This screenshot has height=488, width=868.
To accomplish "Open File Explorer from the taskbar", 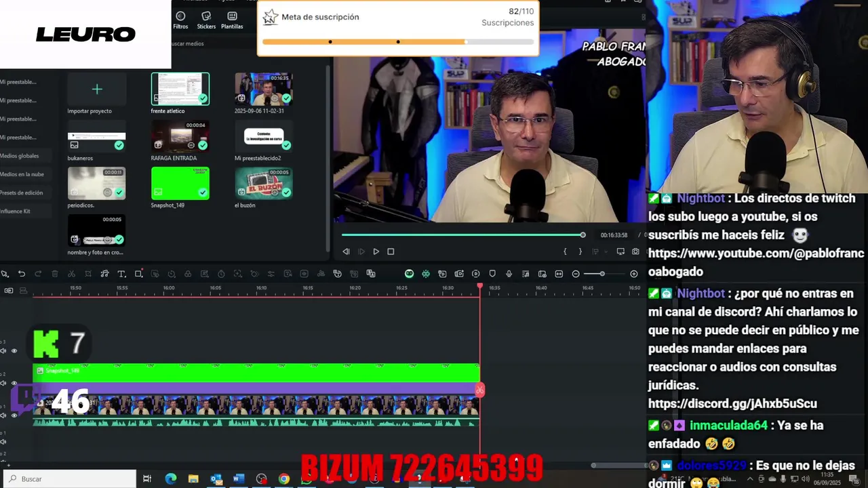I will 193,479.
